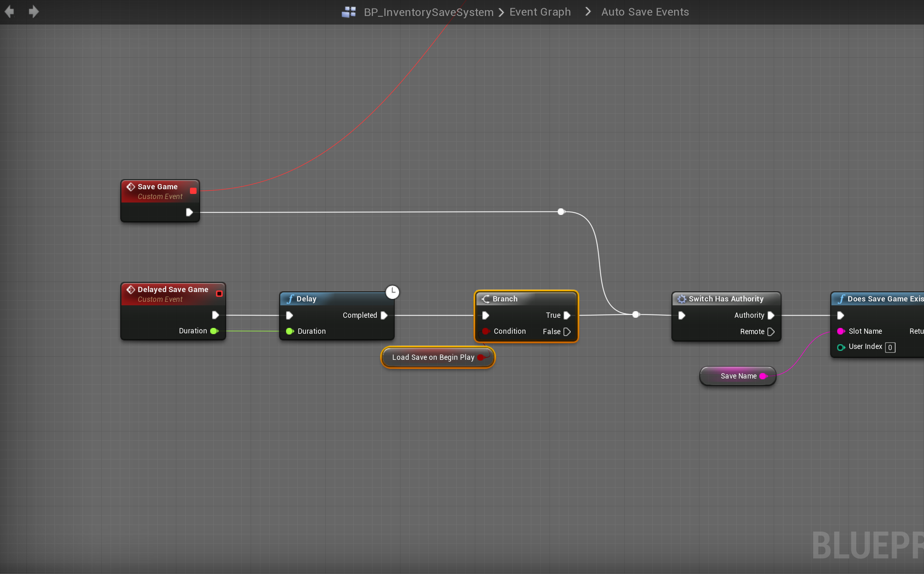The width and height of the screenshot is (924, 574).
Task: Click the Branch Condition boolean pin
Action: (x=486, y=331)
